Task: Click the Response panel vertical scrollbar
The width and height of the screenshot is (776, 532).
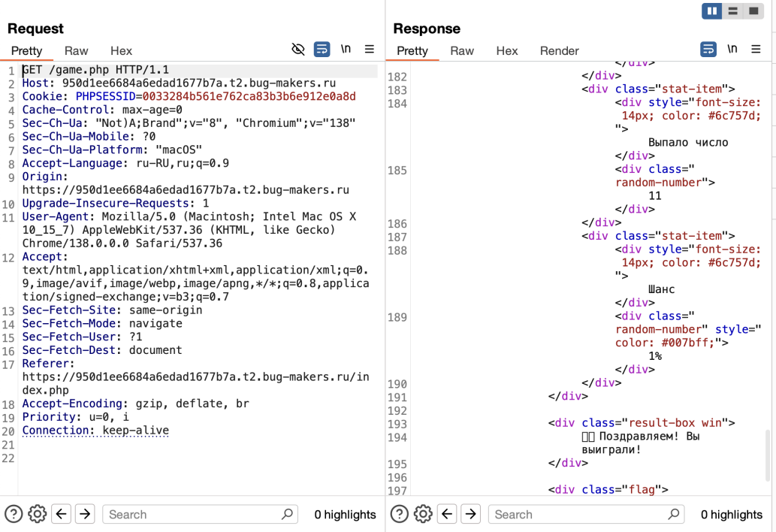Action: (x=768, y=455)
